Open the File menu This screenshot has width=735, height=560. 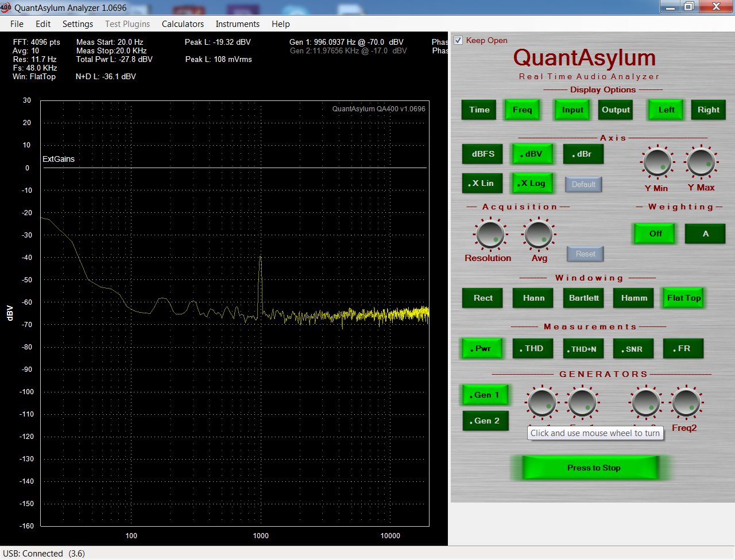[x=17, y=24]
